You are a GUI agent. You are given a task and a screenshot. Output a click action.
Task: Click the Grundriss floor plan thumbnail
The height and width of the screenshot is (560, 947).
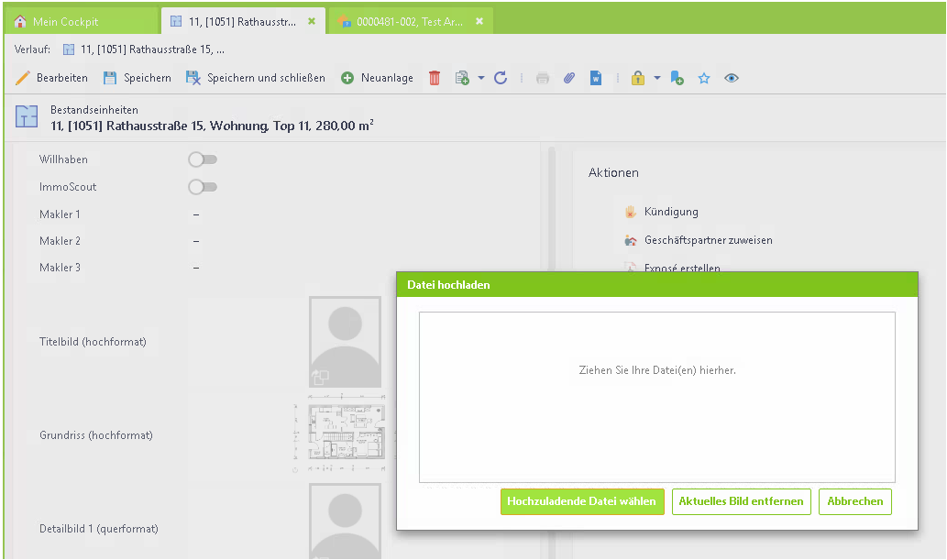345,435
